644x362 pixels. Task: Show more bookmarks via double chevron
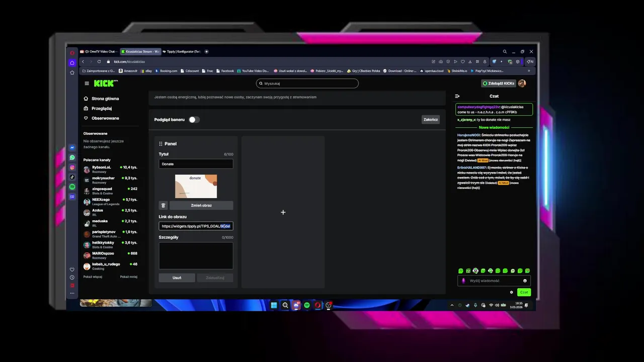(x=528, y=71)
